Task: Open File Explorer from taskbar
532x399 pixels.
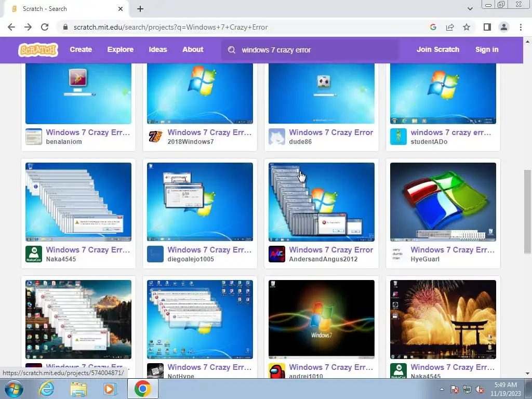Action: click(x=78, y=389)
